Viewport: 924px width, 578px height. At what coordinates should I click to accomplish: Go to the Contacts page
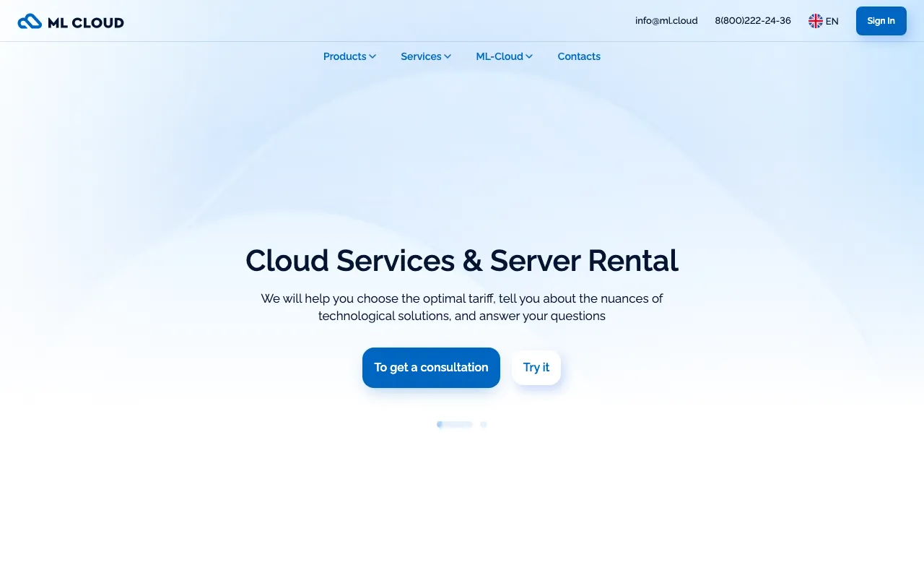coord(579,56)
